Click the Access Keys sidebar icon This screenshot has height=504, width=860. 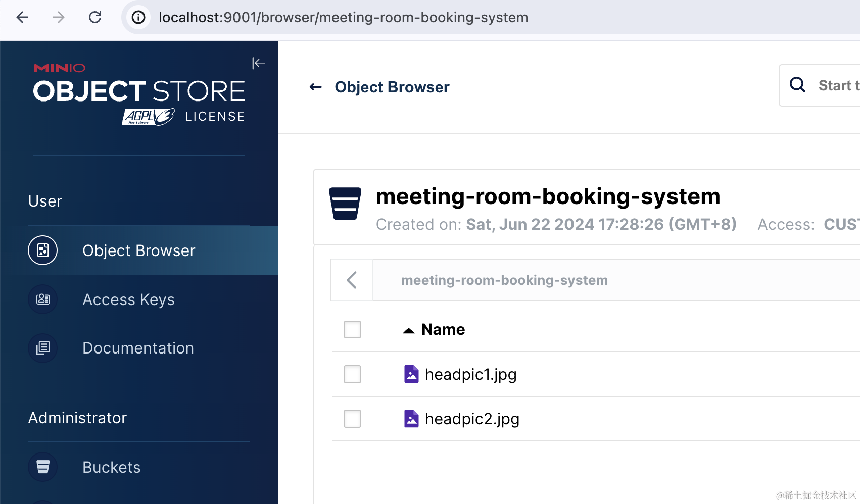point(43,299)
